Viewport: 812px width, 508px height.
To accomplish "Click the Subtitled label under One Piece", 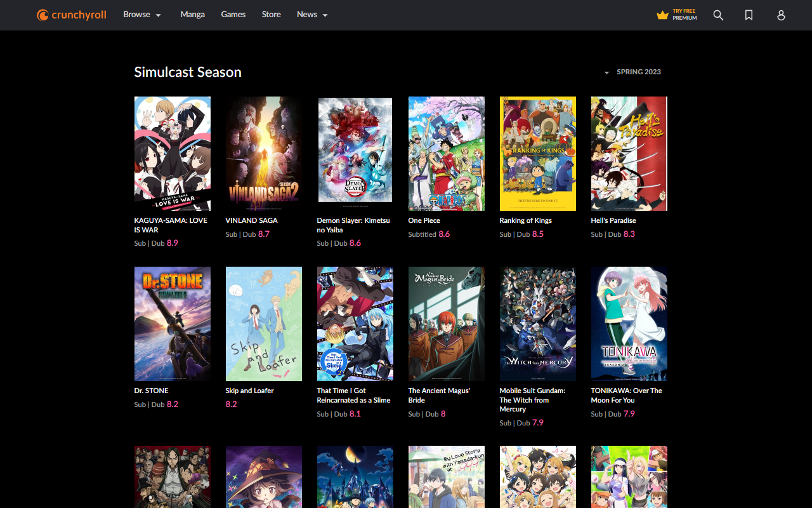I will point(422,234).
